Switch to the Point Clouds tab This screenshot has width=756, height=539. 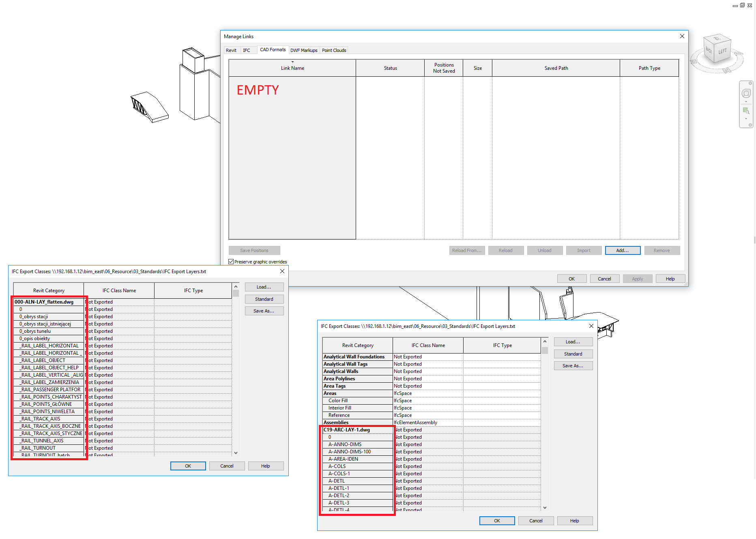click(x=334, y=50)
